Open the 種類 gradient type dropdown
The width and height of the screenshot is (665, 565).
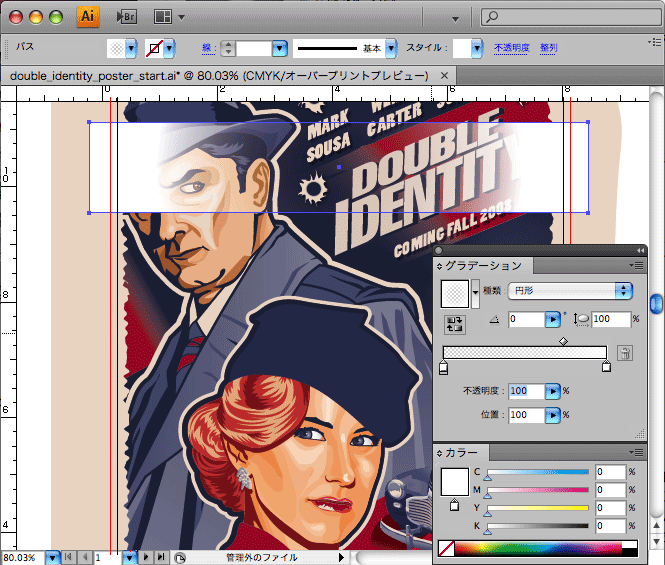tap(570, 291)
